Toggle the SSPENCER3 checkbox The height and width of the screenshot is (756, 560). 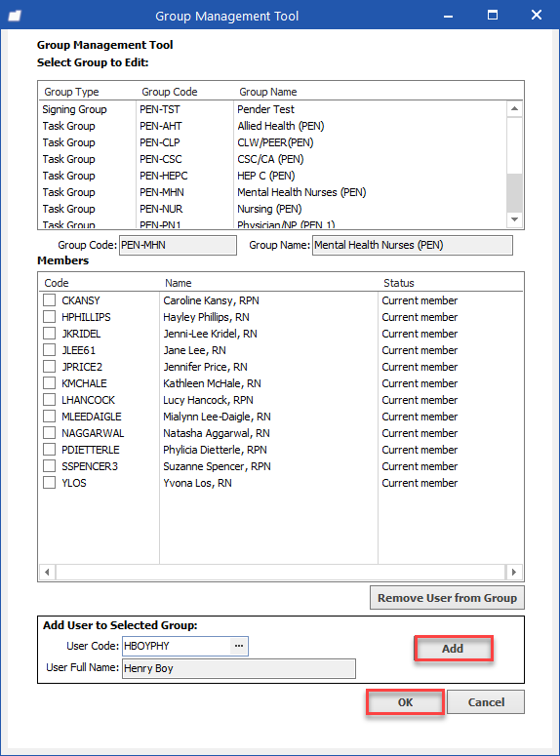click(49, 466)
